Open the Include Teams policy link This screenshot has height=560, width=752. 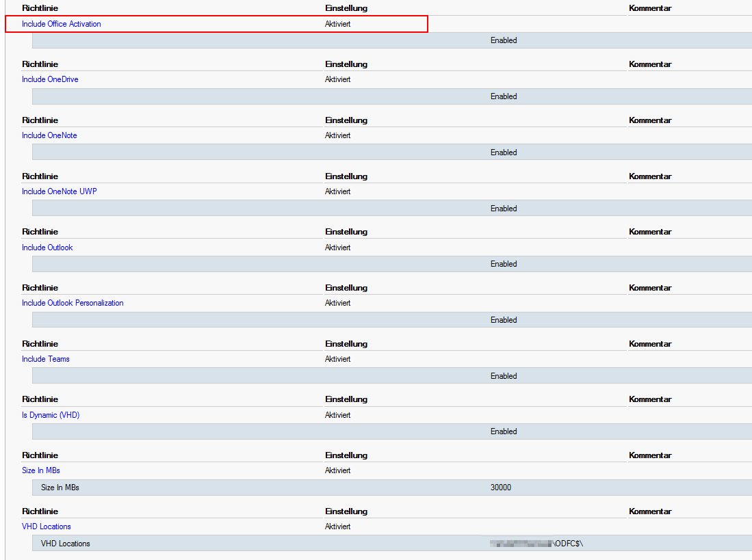46,359
